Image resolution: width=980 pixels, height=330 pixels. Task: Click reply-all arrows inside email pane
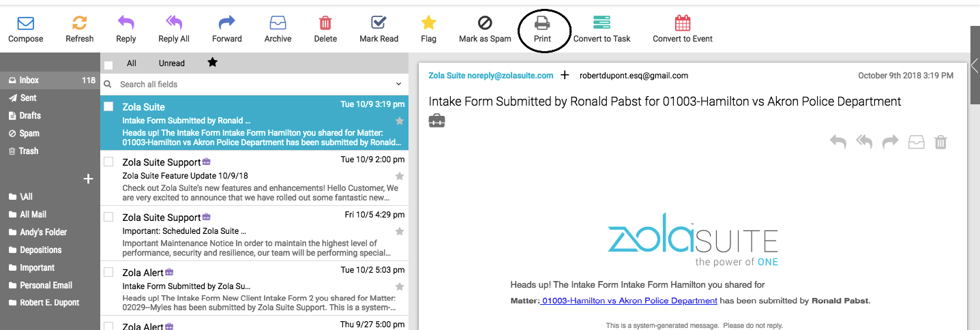(x=865, y=142)
